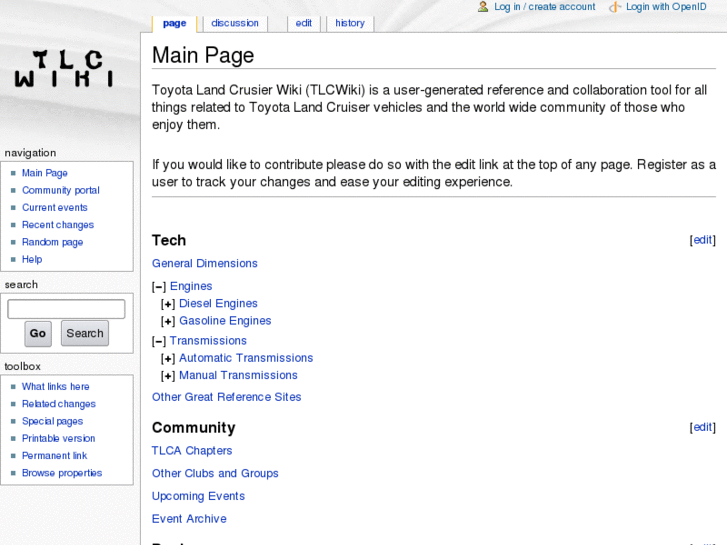Collapse the Engines tree section

pyautogui.click(x=159, y=287)
